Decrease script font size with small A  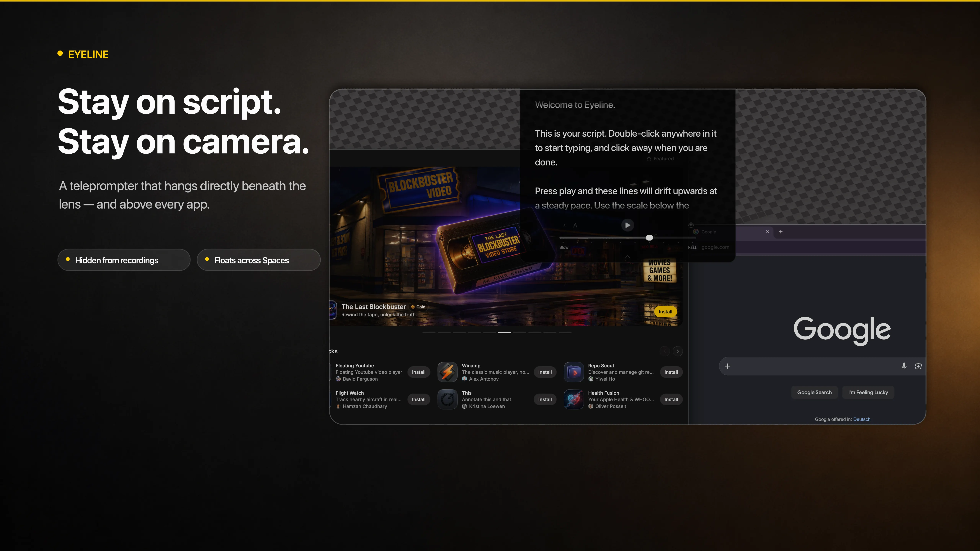(x=564, y=226)
